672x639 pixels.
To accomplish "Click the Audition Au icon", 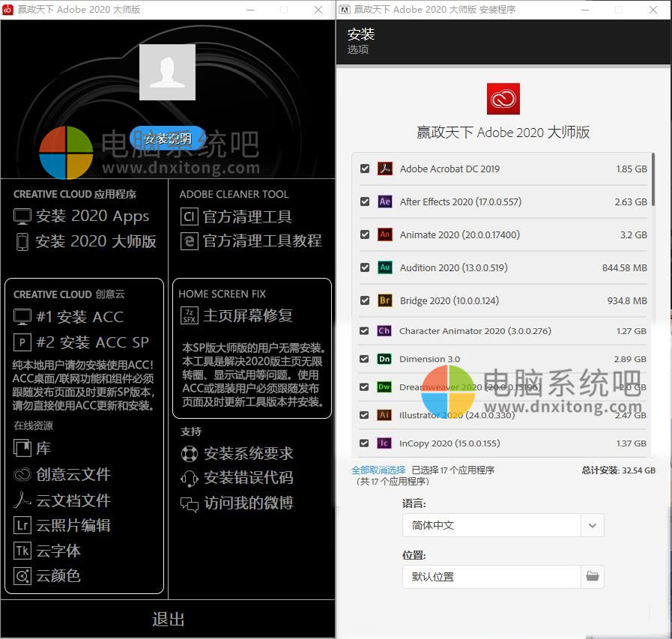I will click(x=384, y=267).
